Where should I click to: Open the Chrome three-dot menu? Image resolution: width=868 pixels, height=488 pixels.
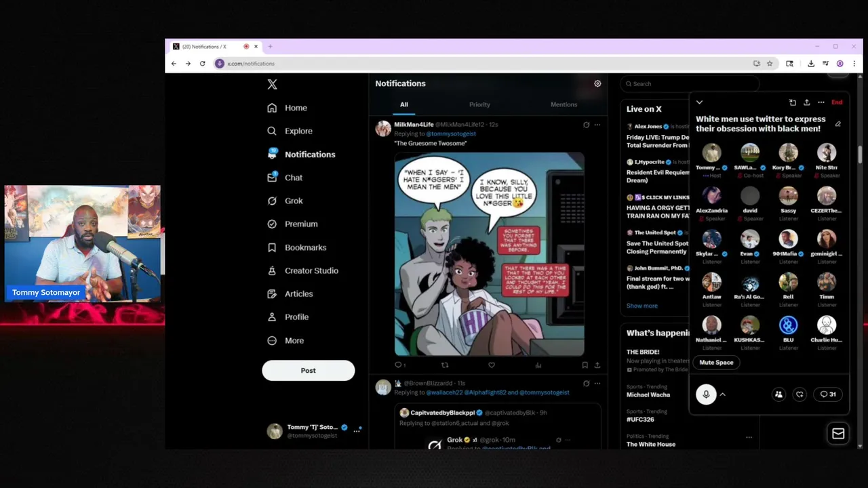point(854,64)
